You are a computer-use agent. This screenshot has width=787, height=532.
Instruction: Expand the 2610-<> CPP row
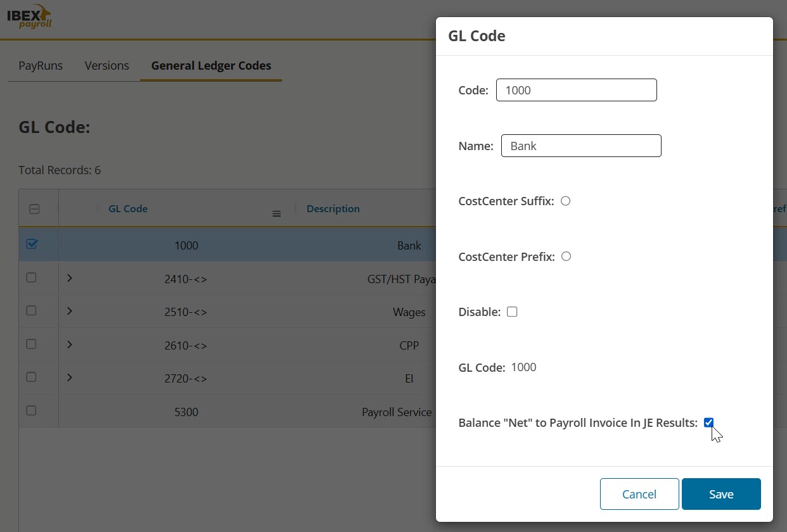[70, 344]
